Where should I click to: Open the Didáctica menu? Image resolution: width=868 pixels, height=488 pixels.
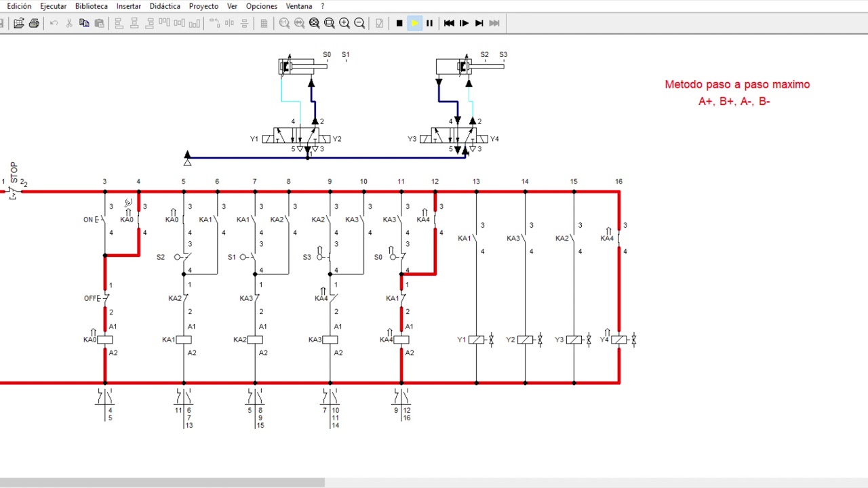pyautogui.click(x=165, y=6)
